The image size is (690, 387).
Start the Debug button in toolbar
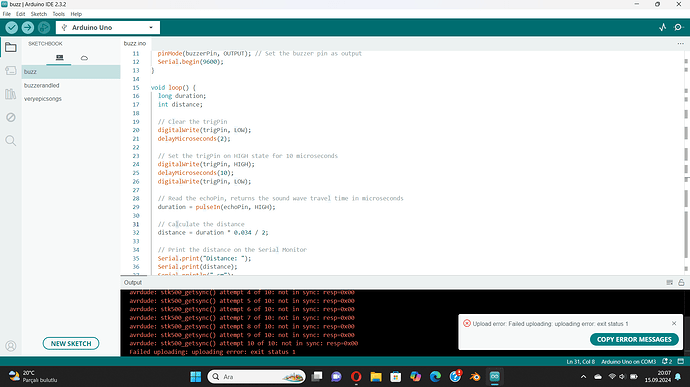pos(44,28)
